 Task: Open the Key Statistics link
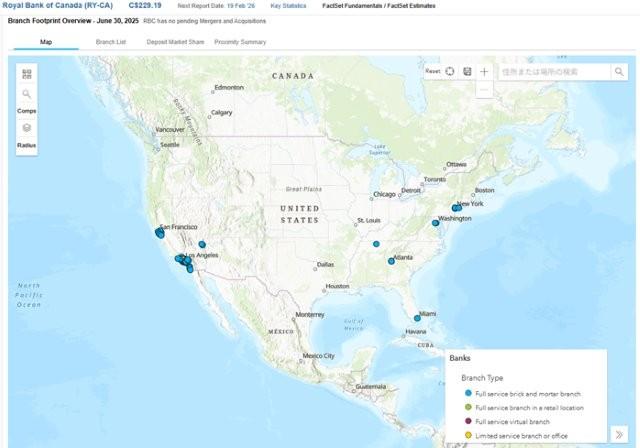coord(289,6)
